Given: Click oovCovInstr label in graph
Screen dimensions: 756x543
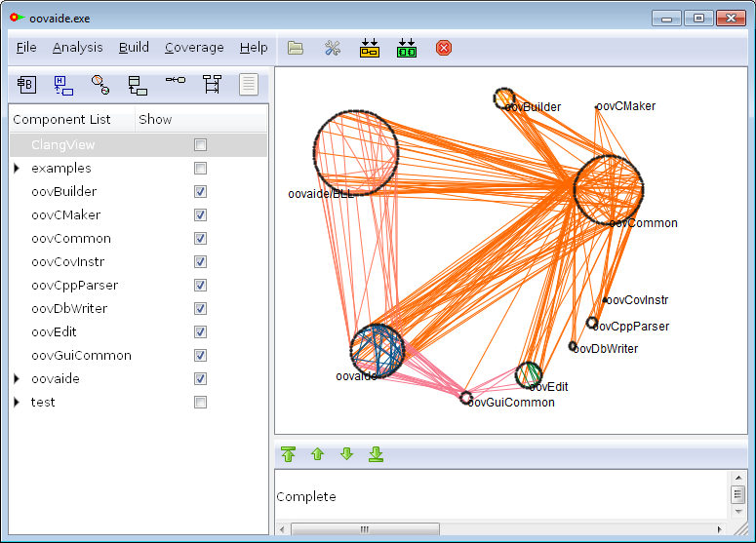Looking at the screenshot, I should [637, 300].
